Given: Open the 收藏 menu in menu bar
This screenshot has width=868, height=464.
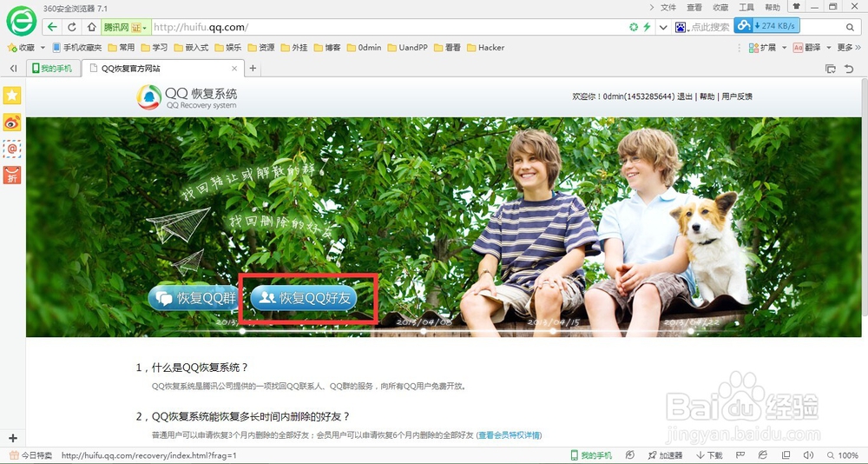Looking at the screenshot, I should click(x=720, y=7).
